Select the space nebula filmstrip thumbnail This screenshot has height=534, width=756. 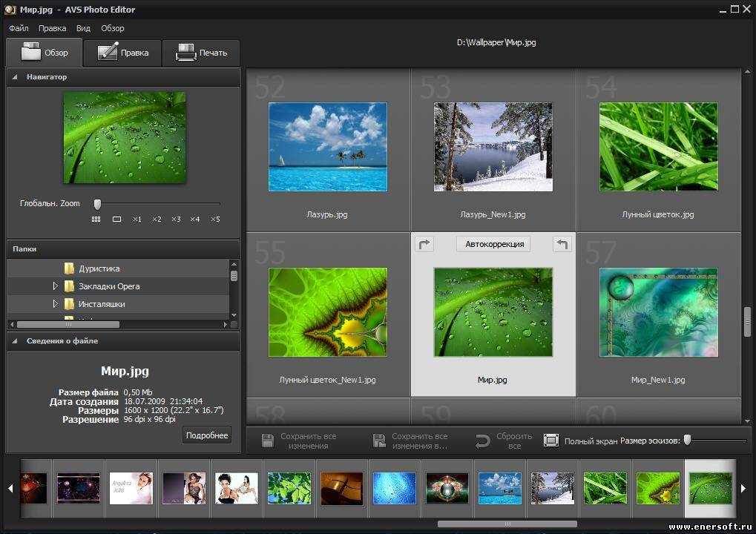tap(79, 488)
